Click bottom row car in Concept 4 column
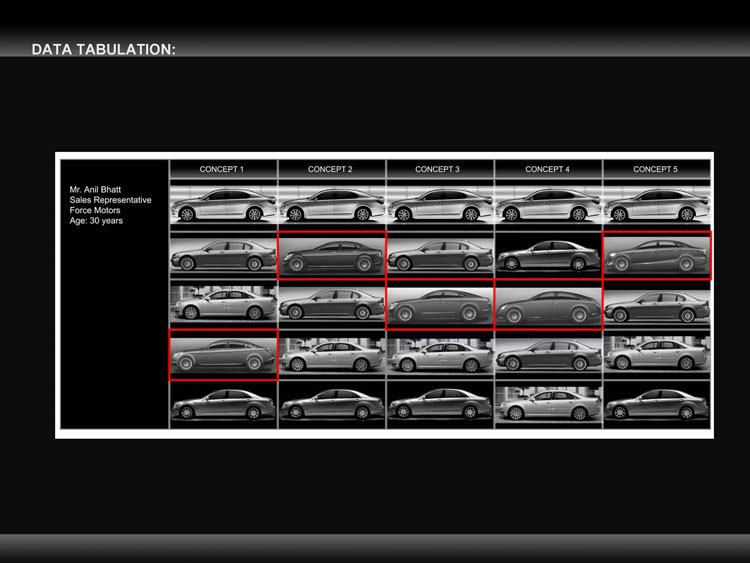This screenshot has height=563, width=750. pyautogui.click(x=548, y=405)
